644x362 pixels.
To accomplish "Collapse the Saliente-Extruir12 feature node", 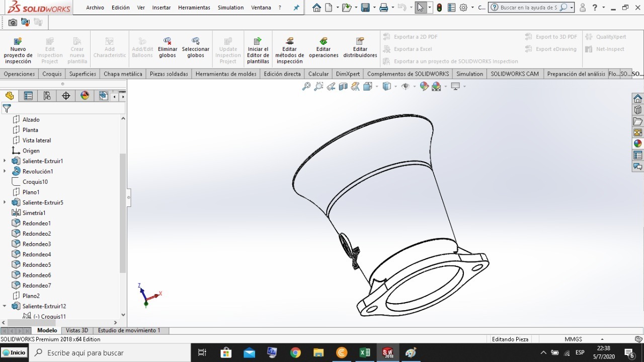I will point(5,306).
